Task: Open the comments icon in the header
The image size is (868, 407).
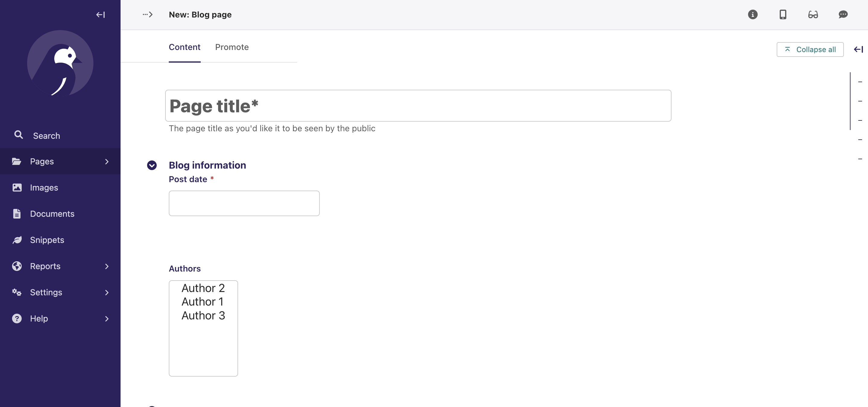Action: pos(843,14)
